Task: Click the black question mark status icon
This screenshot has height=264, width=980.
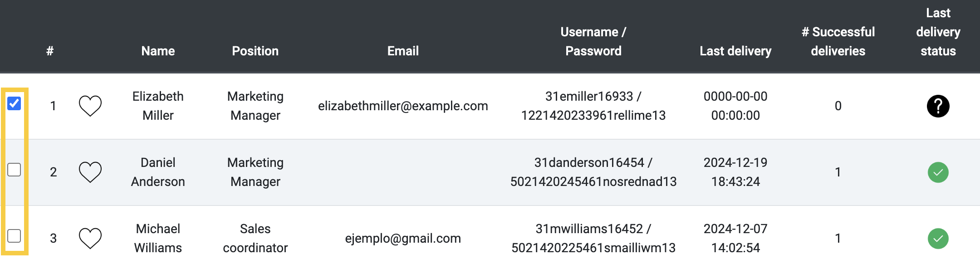Action: [938, 106]
